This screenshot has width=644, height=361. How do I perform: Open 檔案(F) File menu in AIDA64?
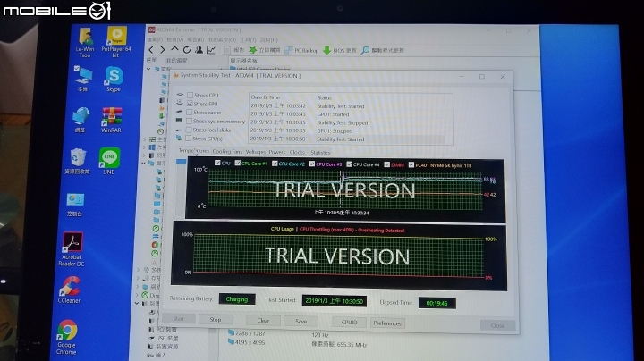click(155, 39)
